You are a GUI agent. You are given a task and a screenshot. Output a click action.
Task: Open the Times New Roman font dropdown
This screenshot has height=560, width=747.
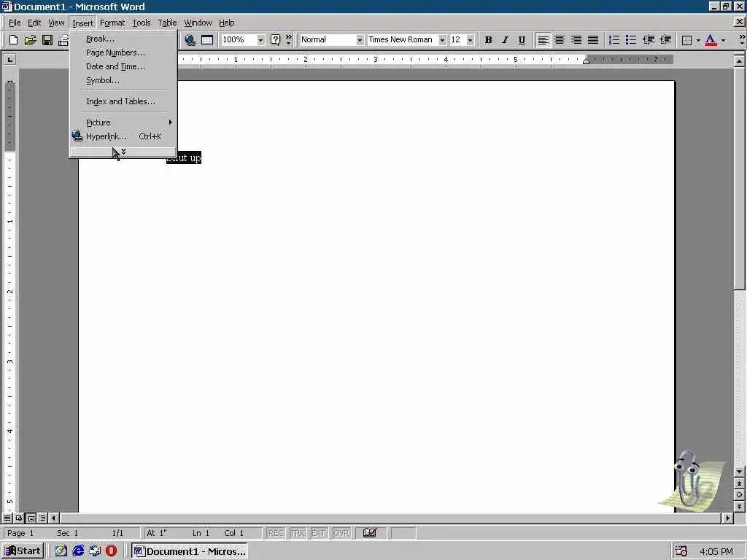tap(442, 40)
